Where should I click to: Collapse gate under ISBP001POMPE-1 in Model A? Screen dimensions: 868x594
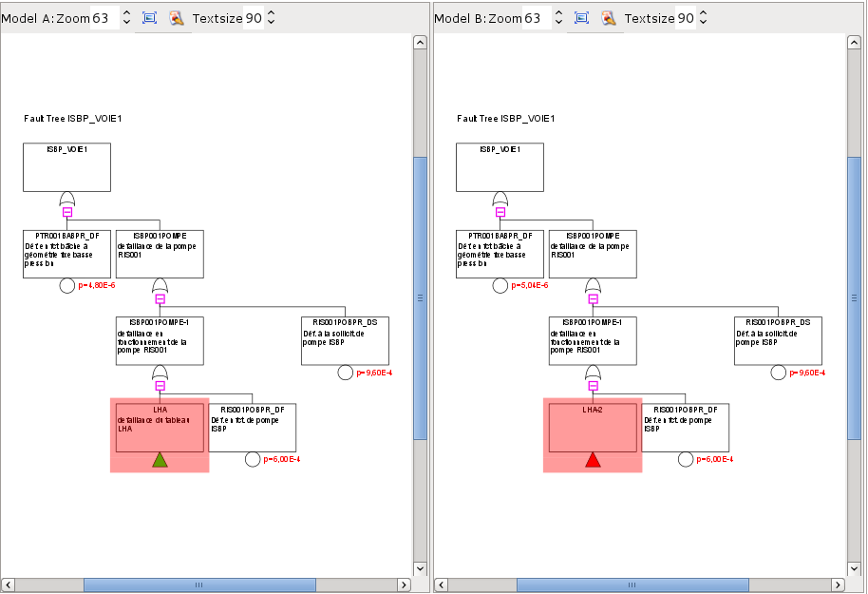pos(160,386)
